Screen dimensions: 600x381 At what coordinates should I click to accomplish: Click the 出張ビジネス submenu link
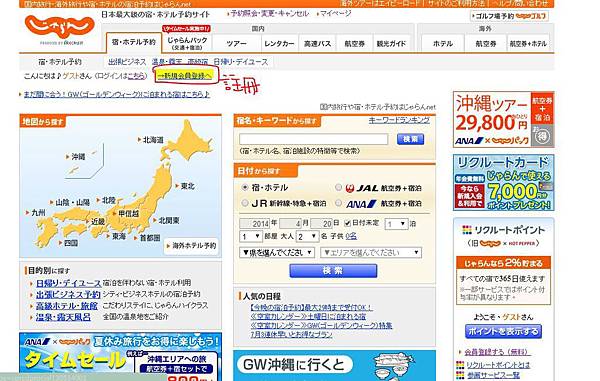pos(127,62)
